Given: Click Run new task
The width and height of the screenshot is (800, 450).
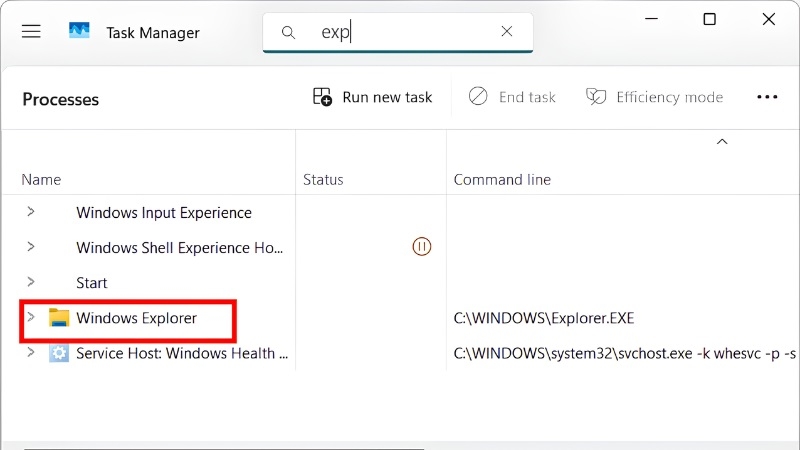Looking at the screenshot, I should [372, 97].
